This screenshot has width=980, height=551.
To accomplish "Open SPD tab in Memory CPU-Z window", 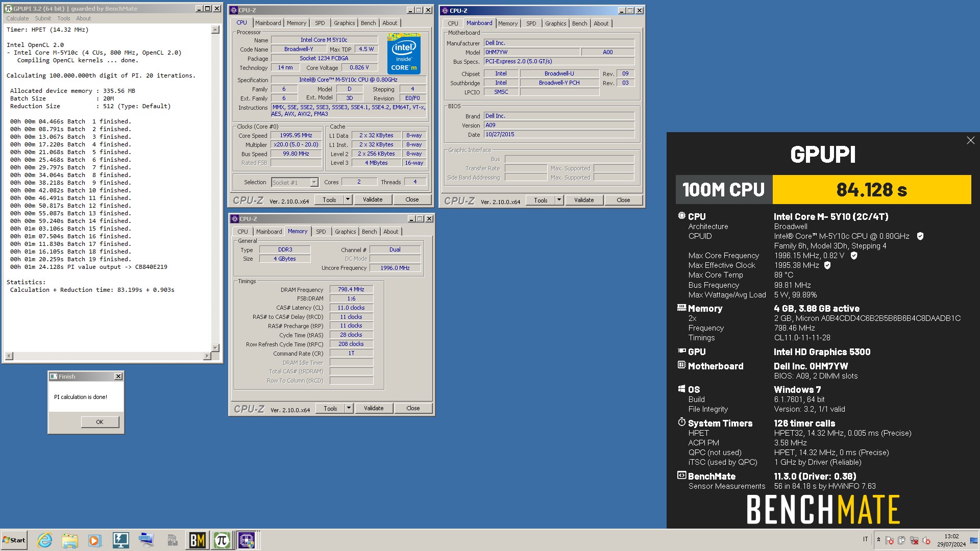I will click(321, 232).
